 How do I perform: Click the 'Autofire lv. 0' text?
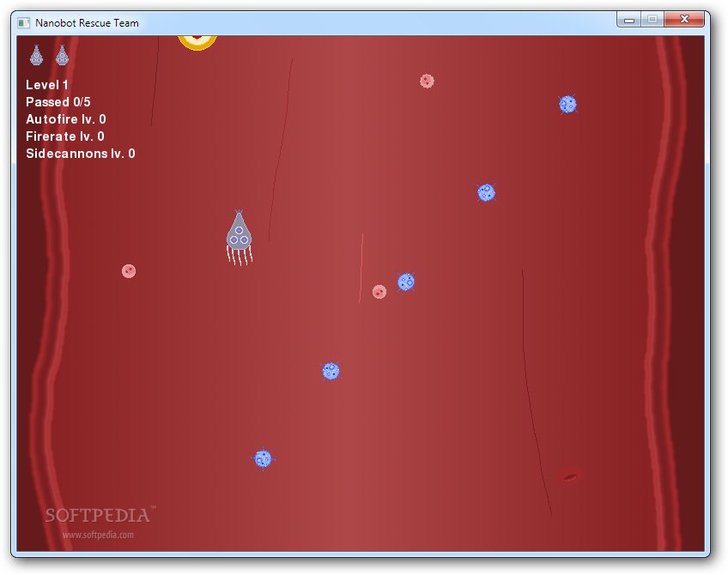point(66,118)
